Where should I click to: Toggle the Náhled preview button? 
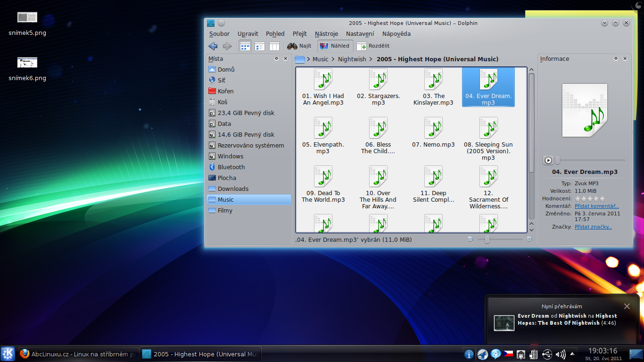pyautogui.click(x=335, y=46)
